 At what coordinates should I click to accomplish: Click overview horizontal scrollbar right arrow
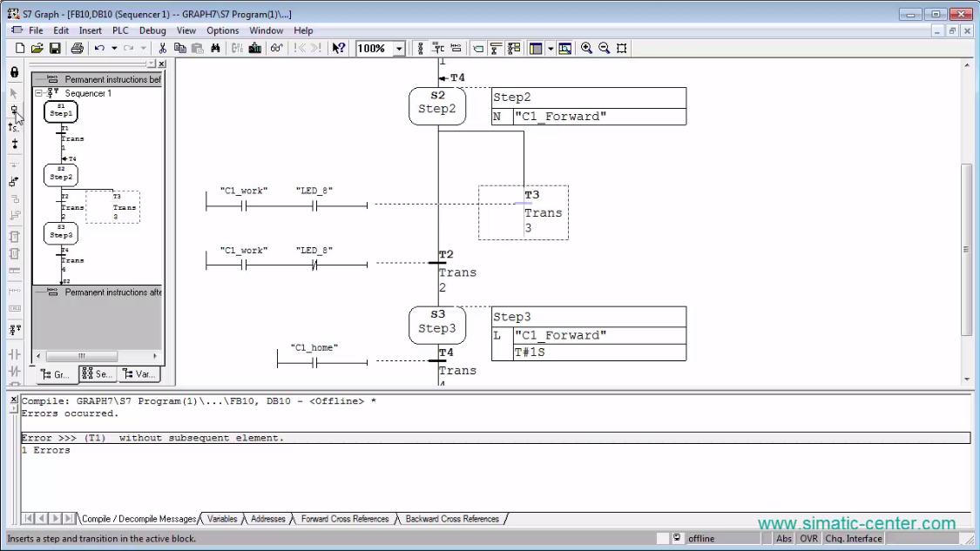tap(155, 356)
